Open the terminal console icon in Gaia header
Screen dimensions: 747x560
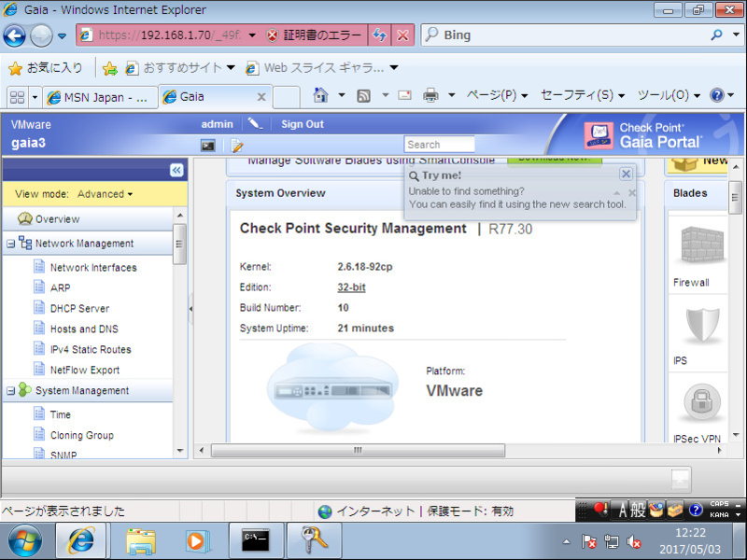(x=207, y=146)
